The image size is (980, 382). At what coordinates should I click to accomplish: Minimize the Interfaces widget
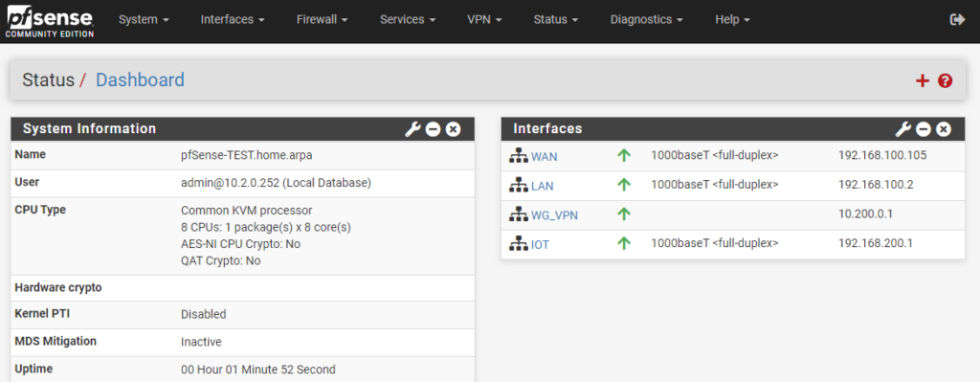(x=924, y=129)
